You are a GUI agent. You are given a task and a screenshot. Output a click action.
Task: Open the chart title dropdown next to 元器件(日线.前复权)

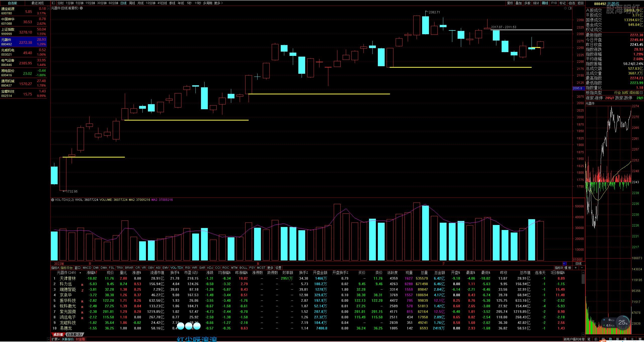81,8
